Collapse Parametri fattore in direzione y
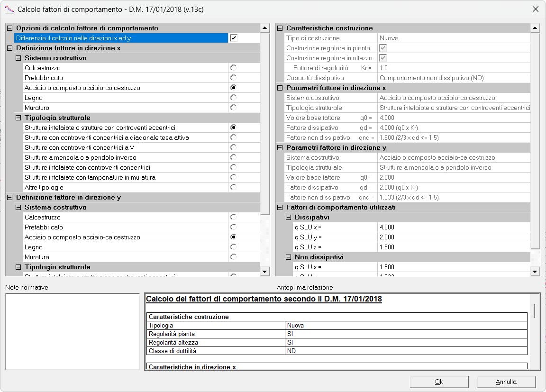 [x=280, y=147]
